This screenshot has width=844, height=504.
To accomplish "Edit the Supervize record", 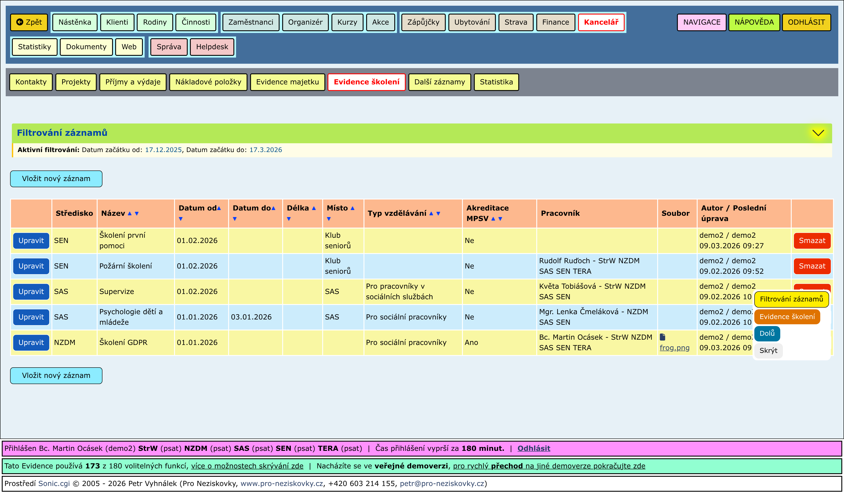I will [31, 291].
